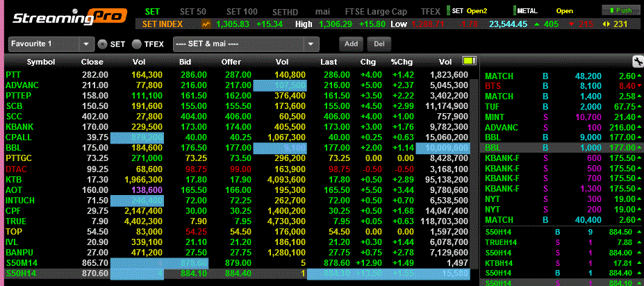Click the Del button
The height and width of the screenshot is (286, 644).
tap(379, 44)
